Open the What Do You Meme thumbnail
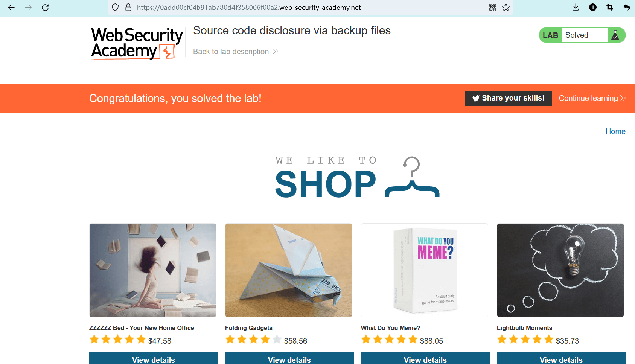635x364 pixels. (x=424, y=270)
